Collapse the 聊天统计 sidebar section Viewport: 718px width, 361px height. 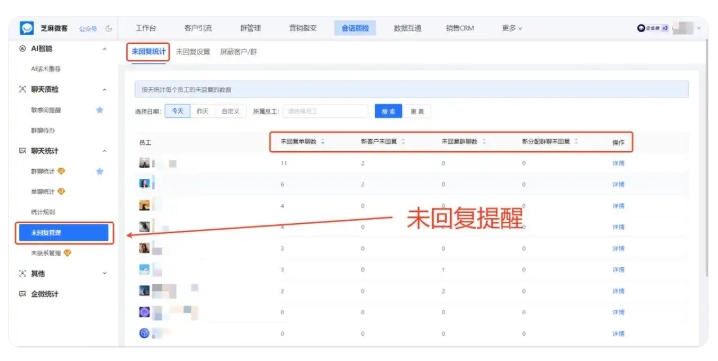click(x=104, y=151)
